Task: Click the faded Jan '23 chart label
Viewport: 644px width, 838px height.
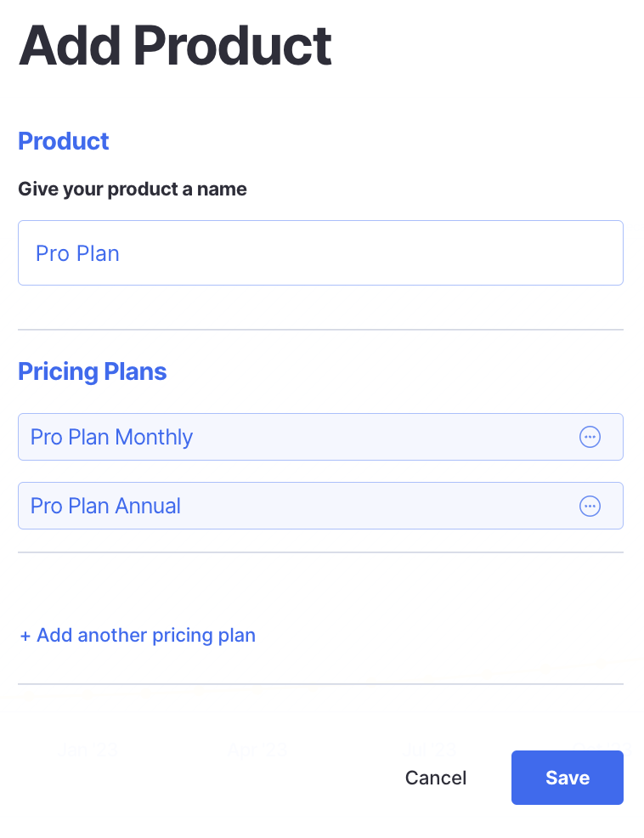Action: (88, 750)
